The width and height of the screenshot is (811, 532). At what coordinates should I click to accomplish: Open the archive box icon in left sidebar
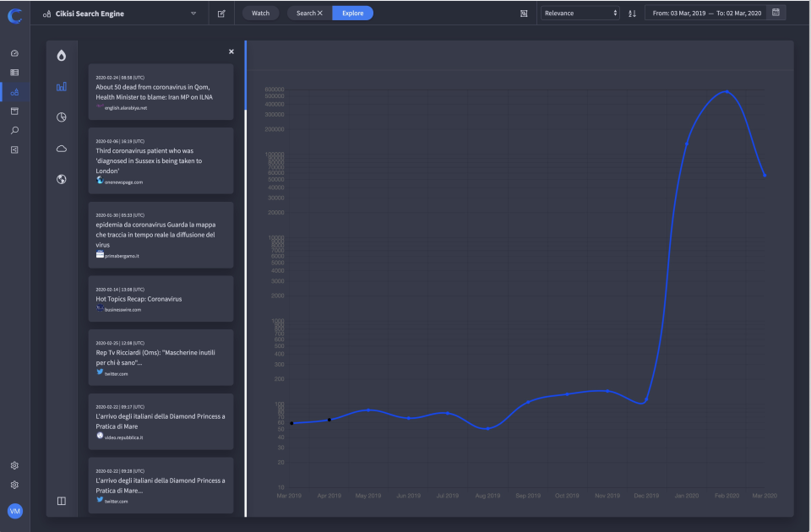pyautogui.click(x=14, y=111)
